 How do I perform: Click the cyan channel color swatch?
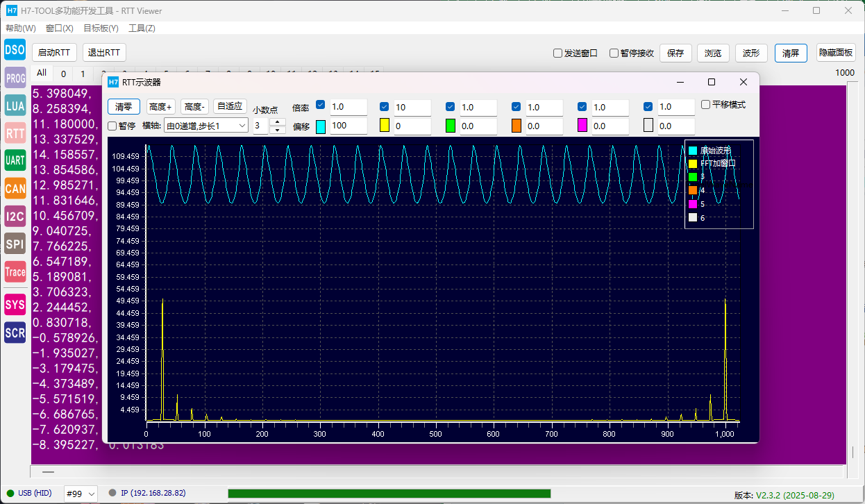(x=321, y=126)
